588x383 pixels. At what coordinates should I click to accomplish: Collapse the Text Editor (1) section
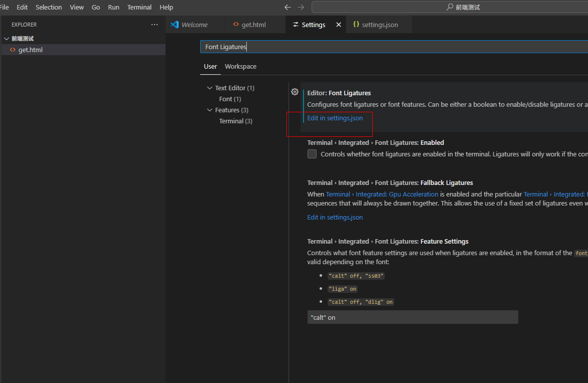tap(210, 88)
